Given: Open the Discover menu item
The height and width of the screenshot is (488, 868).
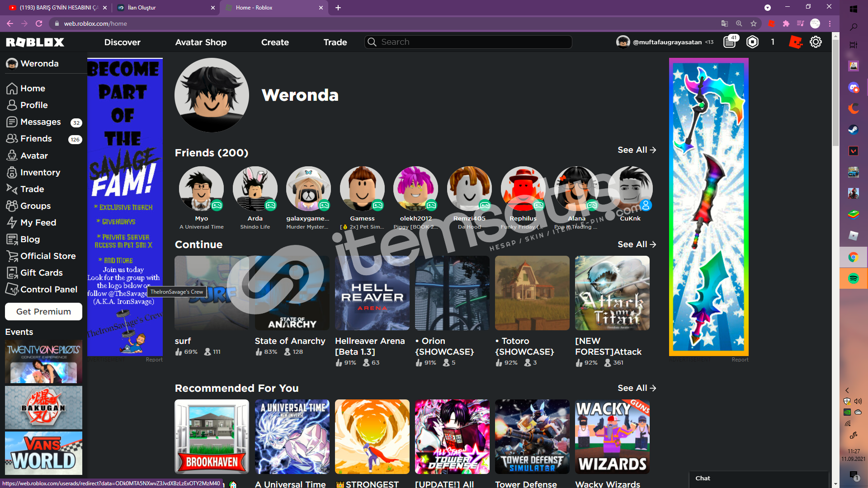Looking at the screenshot, I should (x=122, y=42).
